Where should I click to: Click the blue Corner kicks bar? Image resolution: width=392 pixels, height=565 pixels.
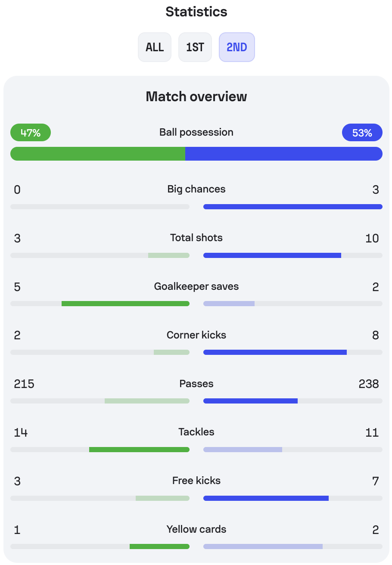(275, 352)
